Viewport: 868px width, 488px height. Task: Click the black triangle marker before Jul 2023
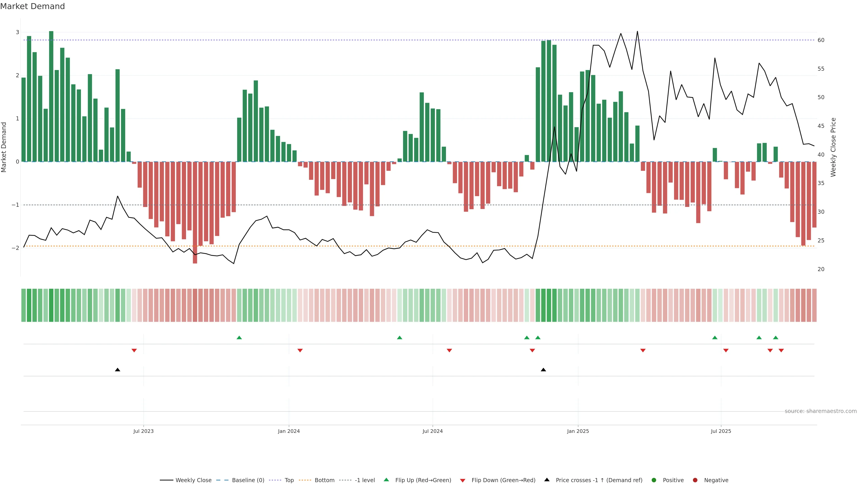click(x=118, y=370)
